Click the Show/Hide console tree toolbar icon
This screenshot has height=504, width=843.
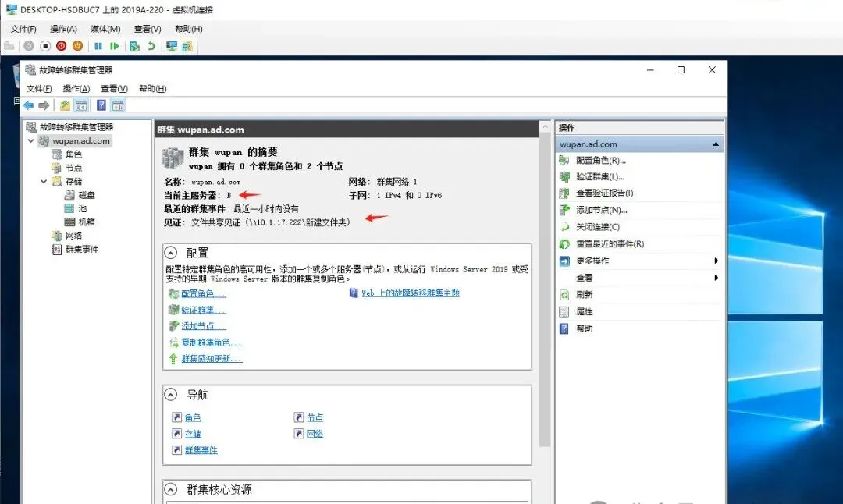[x=80, y=104]
